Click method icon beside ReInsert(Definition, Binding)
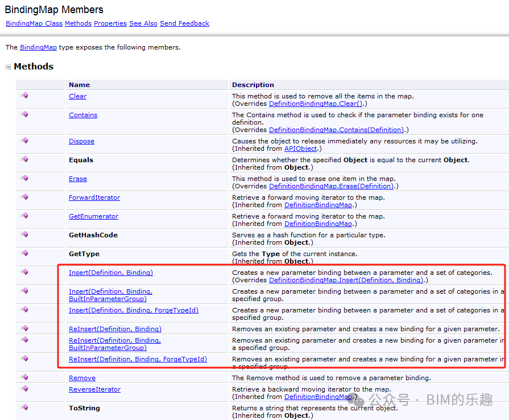Image resolution: width=509 pixels, height=420 pixels. 24,328
